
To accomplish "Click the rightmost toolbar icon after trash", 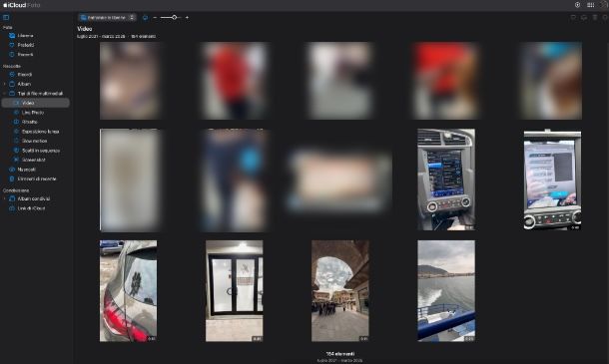I will 605,18.
